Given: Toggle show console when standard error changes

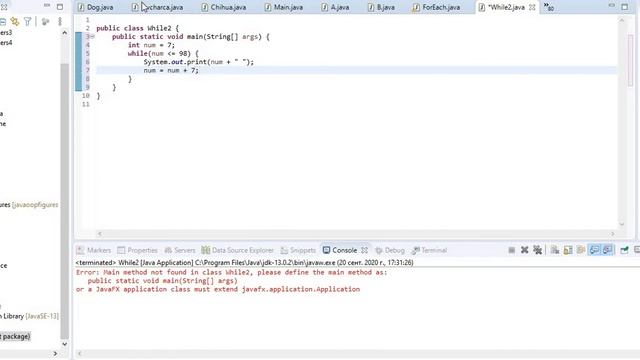Looking at the screenshot, I should 607,250.
